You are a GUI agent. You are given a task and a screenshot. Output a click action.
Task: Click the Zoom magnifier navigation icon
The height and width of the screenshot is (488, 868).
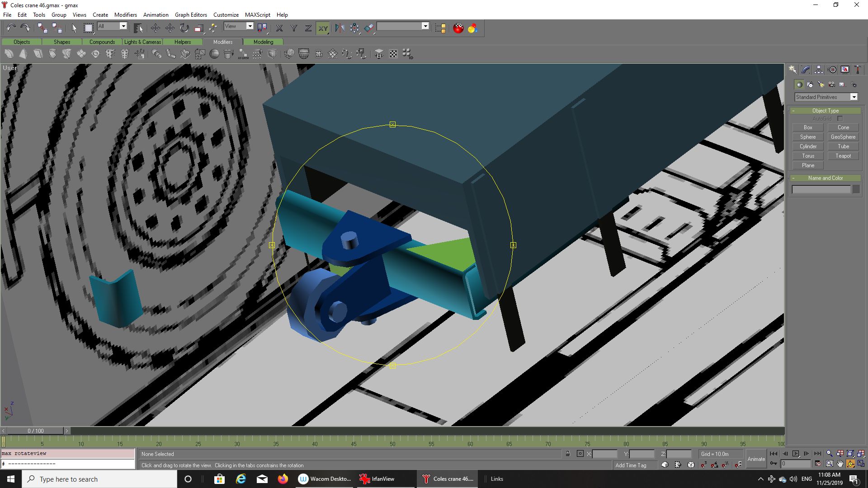[829, 454]
